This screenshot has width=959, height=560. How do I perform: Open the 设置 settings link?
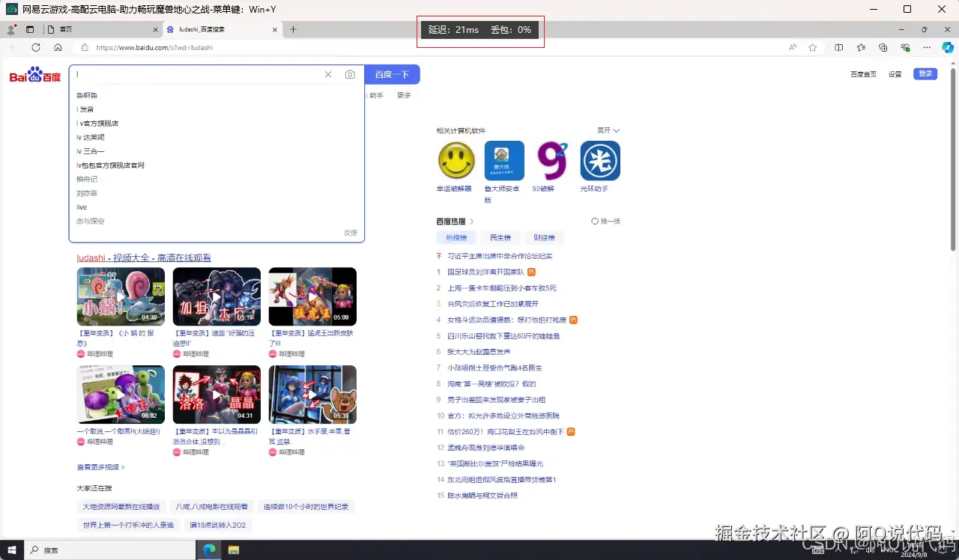coord(895,74)
